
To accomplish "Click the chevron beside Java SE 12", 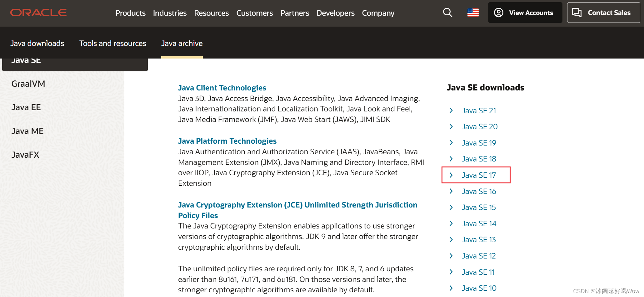I will [451, 256].
